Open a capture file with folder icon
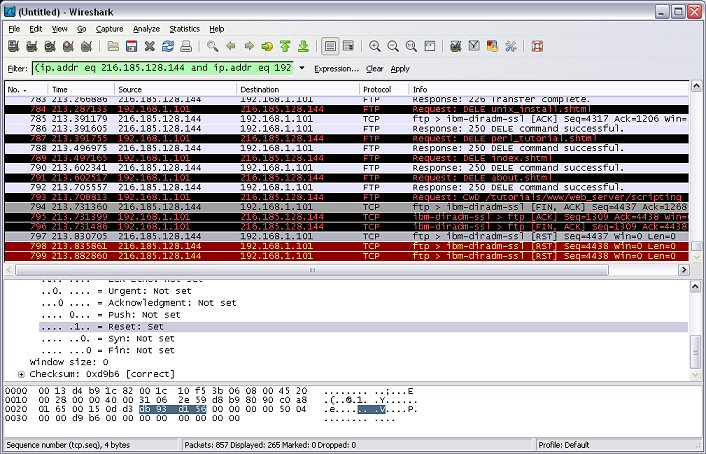 [112, 46]
